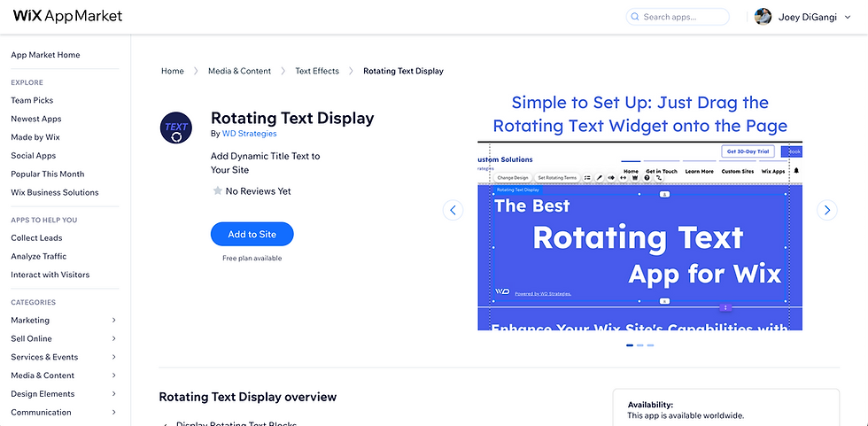Click the bell icon in preview

point(796,171)
